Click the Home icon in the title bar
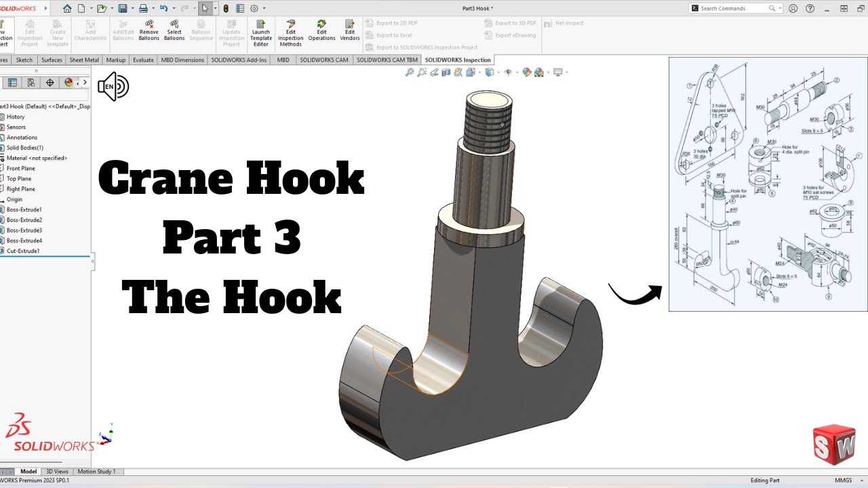This screenshot has width=868, height=488. point(67,8)
